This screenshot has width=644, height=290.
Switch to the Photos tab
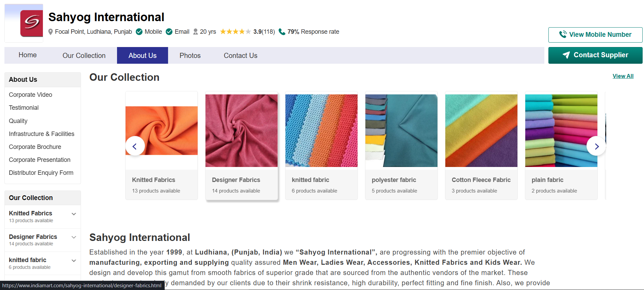pyautogui.click(x=190, y=56)
